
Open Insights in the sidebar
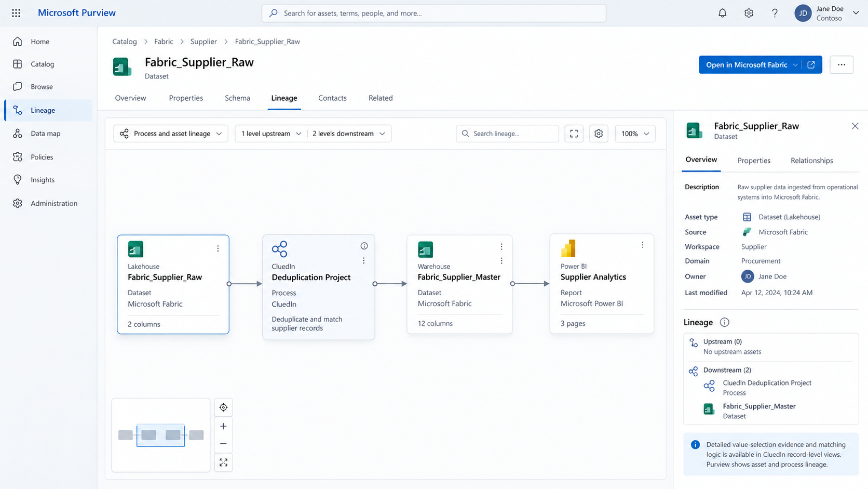[48, 180]
